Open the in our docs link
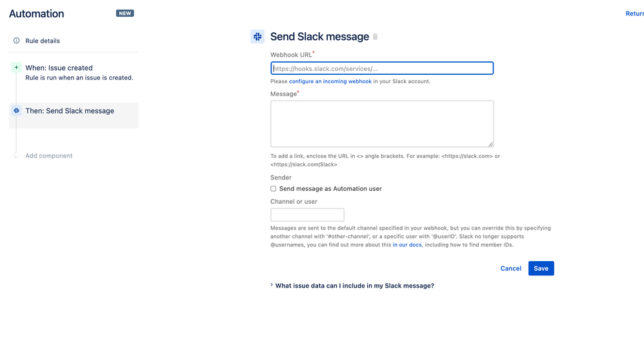 pyautogui.click(x=407, y=244)
